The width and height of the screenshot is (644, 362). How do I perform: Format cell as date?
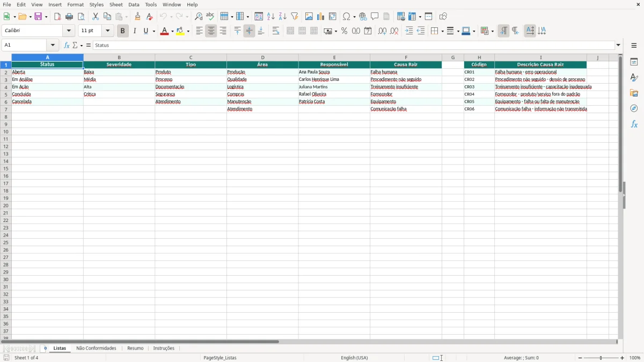pyautogui.click(x=368, y=31)
